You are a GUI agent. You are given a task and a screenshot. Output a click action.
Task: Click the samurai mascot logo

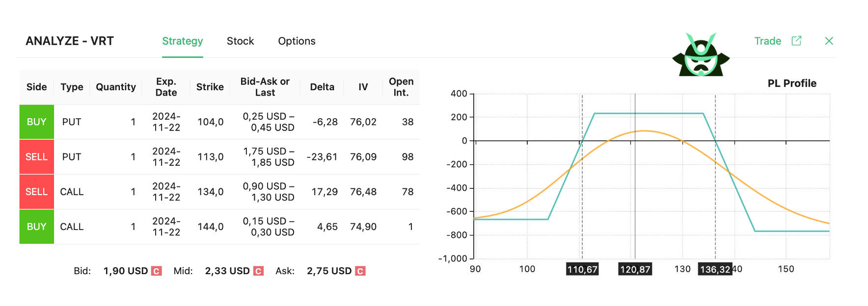click(x=701, y=54)
